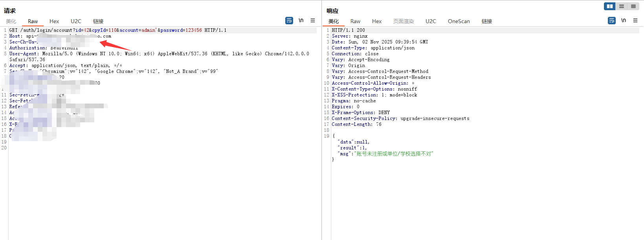
Task: Click the Vary: Access-Control-Request-Headers header
Action: click(x=382, y=77)
